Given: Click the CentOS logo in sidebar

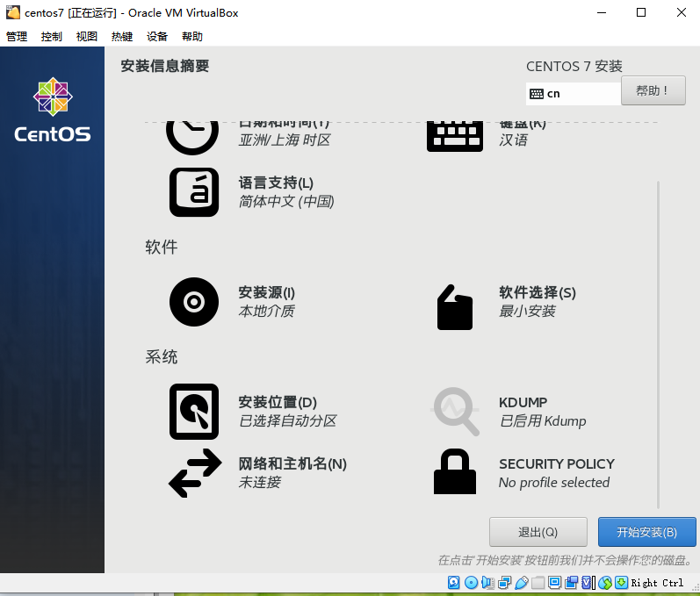Looking at the screenshot, I should 52,110.
